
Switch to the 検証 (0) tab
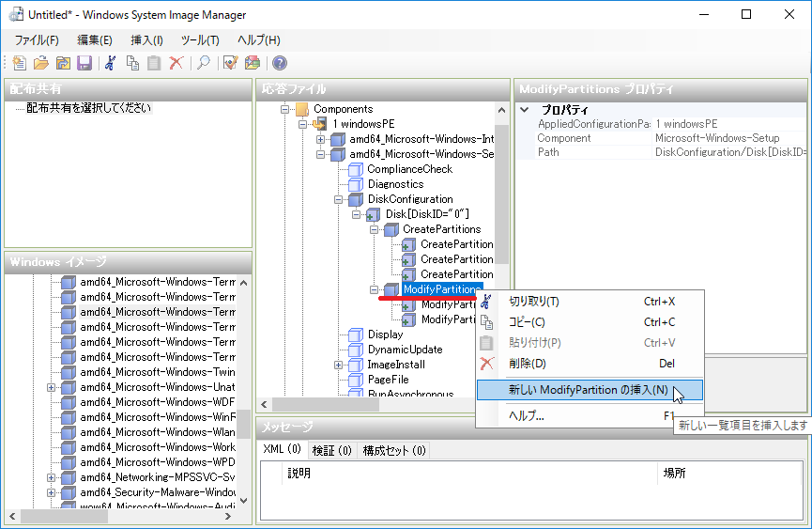pyautogui.click(x=331, y=450)
